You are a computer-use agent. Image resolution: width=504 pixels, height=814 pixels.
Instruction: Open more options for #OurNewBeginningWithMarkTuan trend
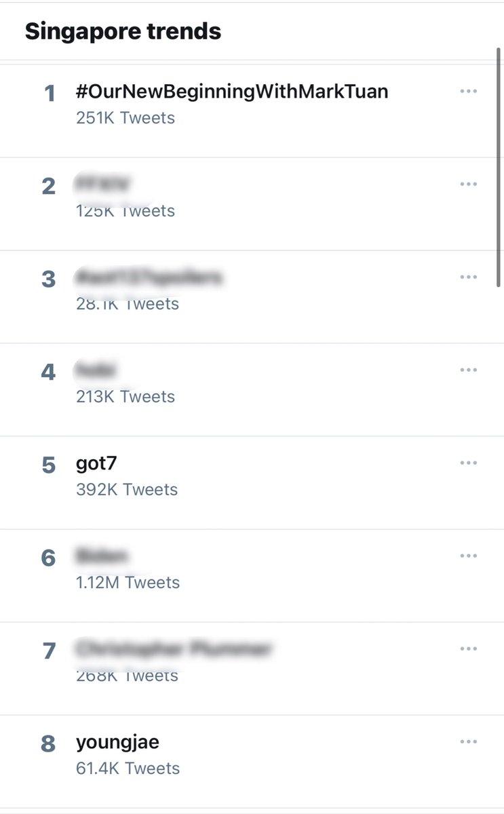coord(468,92)
